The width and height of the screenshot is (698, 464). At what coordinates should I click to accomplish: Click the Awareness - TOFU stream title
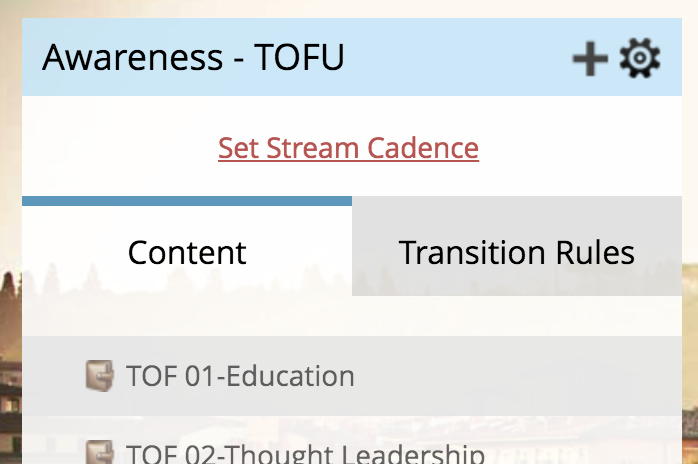[x=193, y=58]
